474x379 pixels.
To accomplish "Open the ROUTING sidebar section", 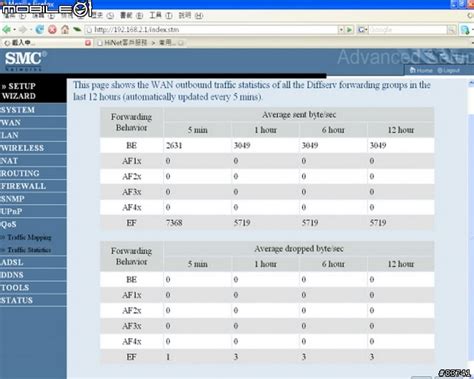I will [x=33, y=173].
